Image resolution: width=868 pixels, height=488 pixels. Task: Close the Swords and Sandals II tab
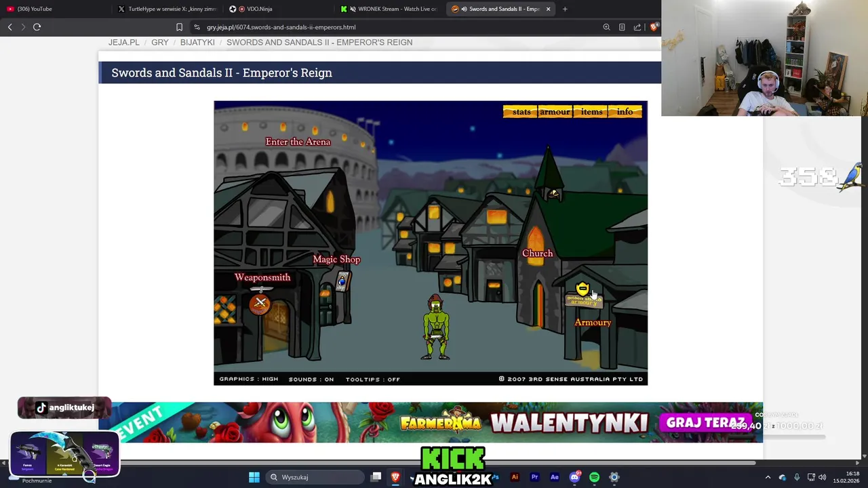[548, 9]
